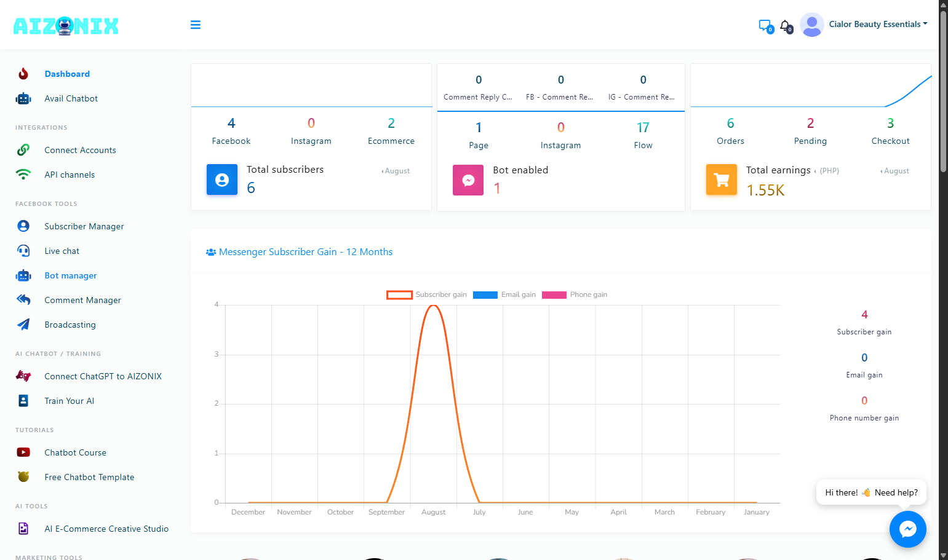The width and height of the screenshot is (948, 560).
Task: Open Dashboard in the sidebar
Action: coord(67,74)
